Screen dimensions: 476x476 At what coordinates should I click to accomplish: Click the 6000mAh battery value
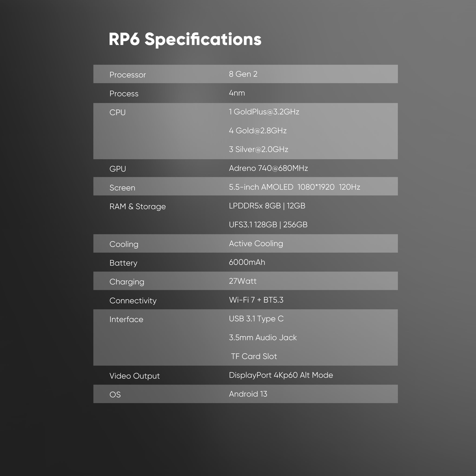(x=247, y=262)
